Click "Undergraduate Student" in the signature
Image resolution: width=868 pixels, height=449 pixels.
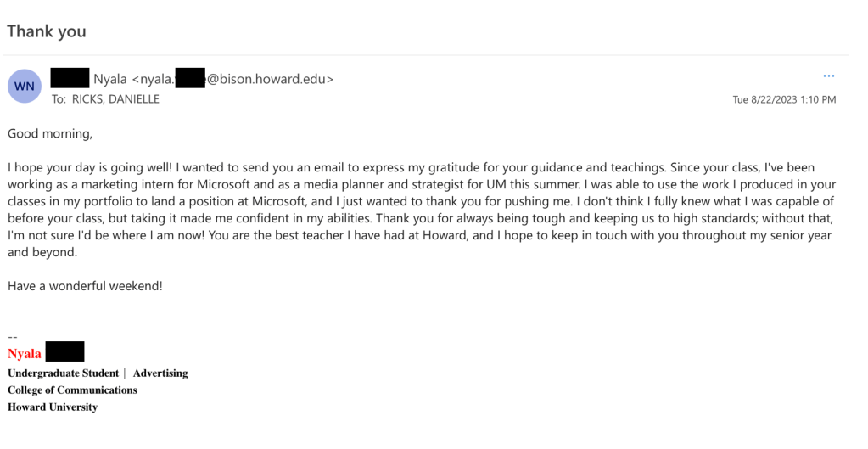62,373
